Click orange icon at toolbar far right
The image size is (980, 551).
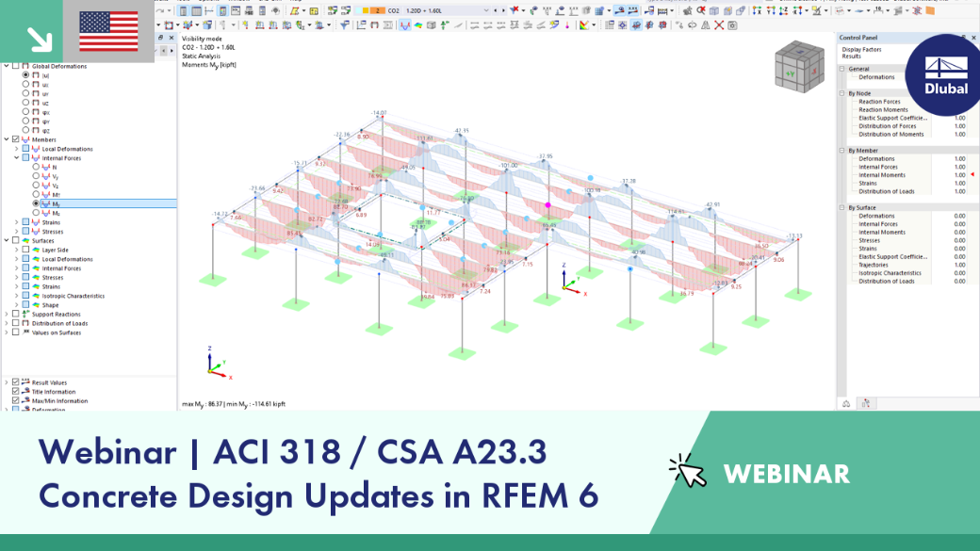tap(930, 10)
